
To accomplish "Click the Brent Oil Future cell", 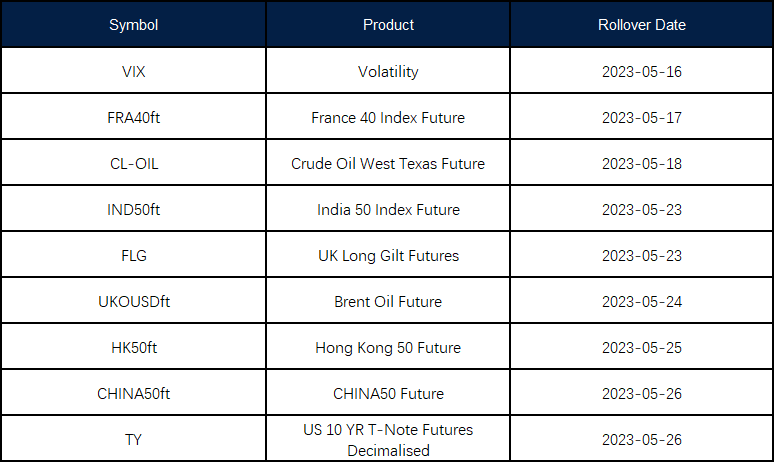I will (388, 302).
